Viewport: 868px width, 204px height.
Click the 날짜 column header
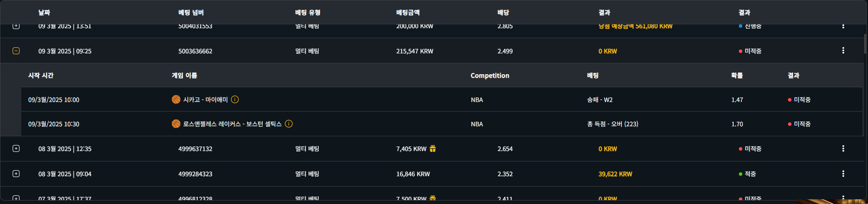tap(44, 13)
